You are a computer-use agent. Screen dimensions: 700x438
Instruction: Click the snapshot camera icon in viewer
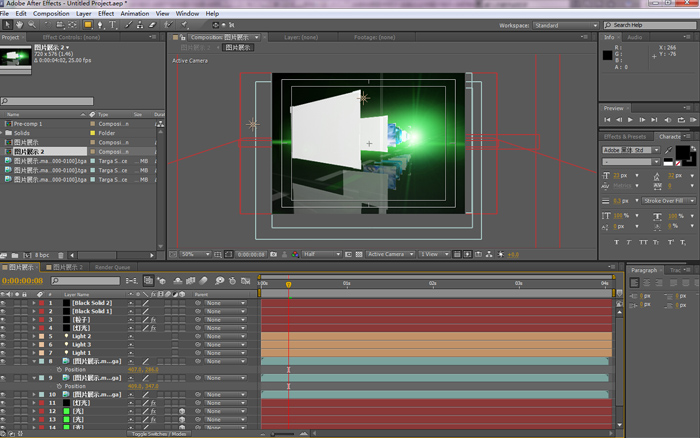[272, 254]
